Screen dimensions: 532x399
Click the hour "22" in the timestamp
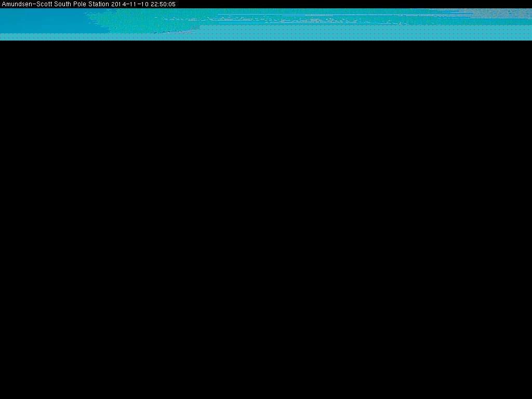coord(154,4)
